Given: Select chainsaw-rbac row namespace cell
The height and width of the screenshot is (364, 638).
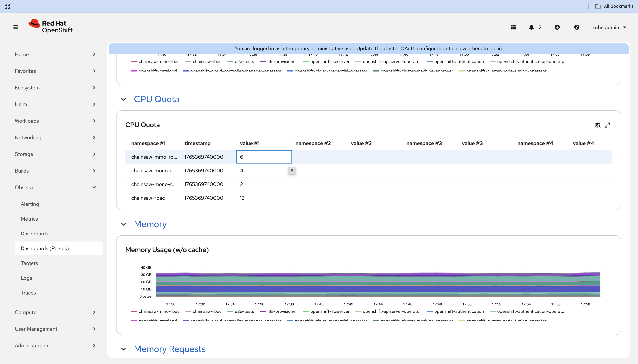Looking at the screenshot, I should point(148,198).
